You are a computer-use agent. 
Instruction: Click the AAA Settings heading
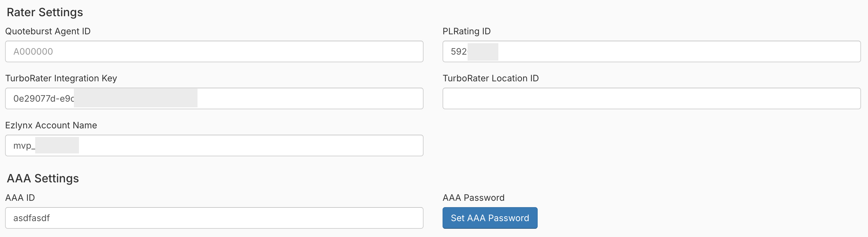(43, 178)
